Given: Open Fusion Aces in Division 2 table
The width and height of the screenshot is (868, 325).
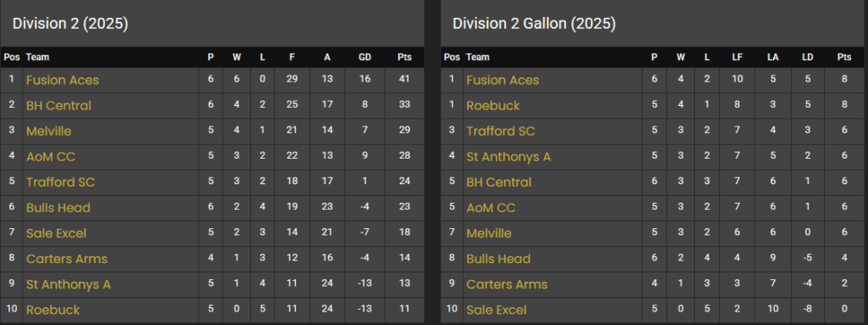Looking at the screenshot, I should tap(63, 80).
